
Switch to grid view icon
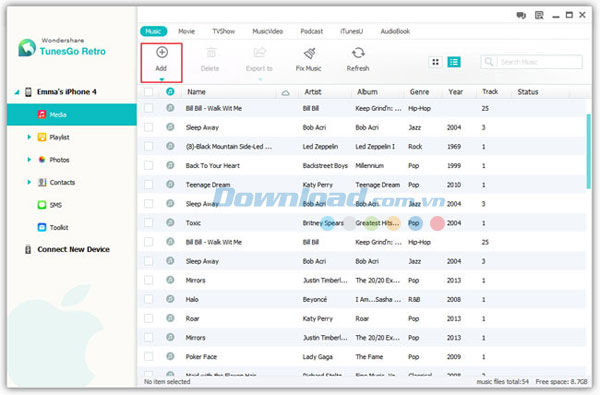coord(435,62)
